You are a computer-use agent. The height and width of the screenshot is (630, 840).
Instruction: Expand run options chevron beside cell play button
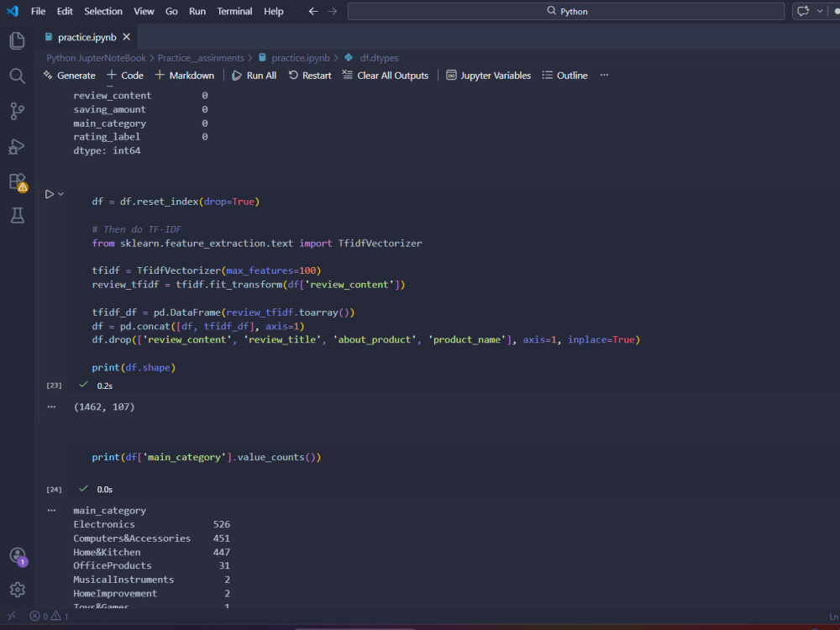click(61, 194)
